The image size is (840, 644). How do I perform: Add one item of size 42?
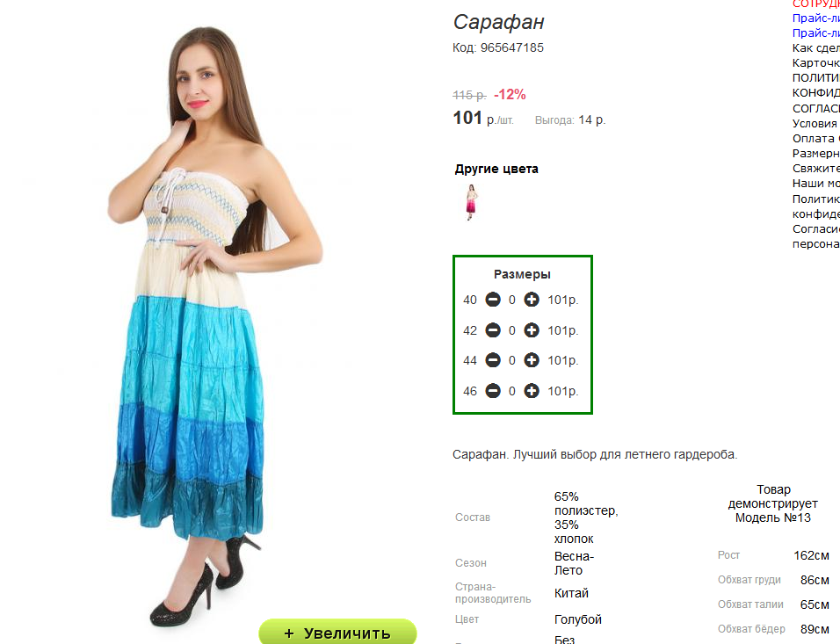(532, 330)
